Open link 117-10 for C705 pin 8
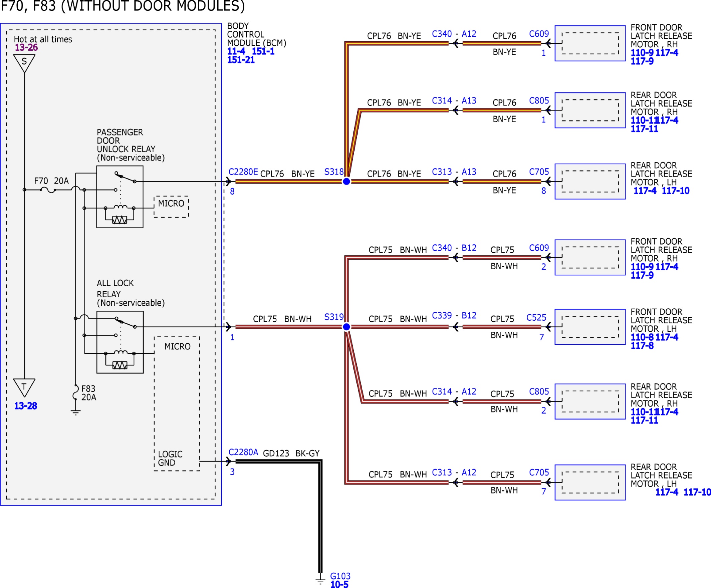The width and height of the screenshot is (711, 588). 676,191
